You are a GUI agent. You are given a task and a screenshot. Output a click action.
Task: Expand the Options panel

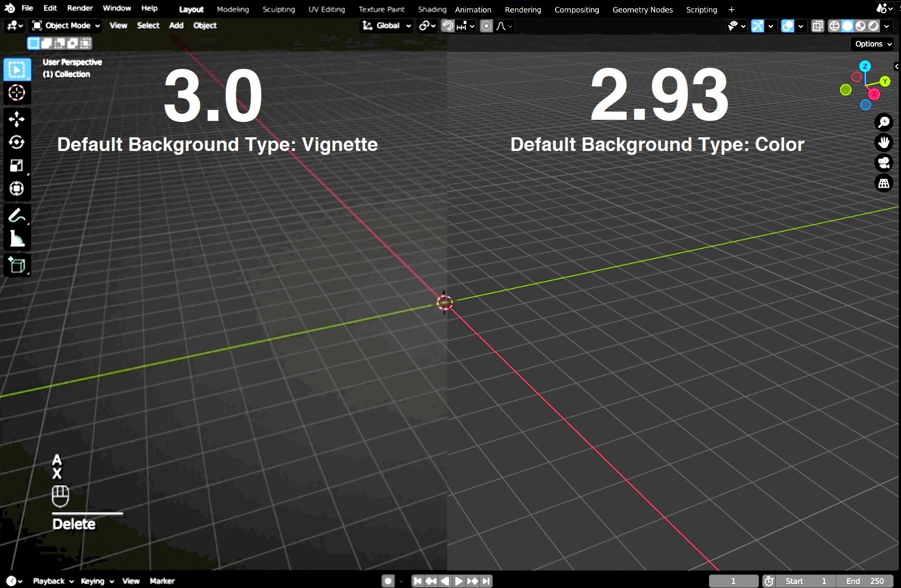[872, 44]
